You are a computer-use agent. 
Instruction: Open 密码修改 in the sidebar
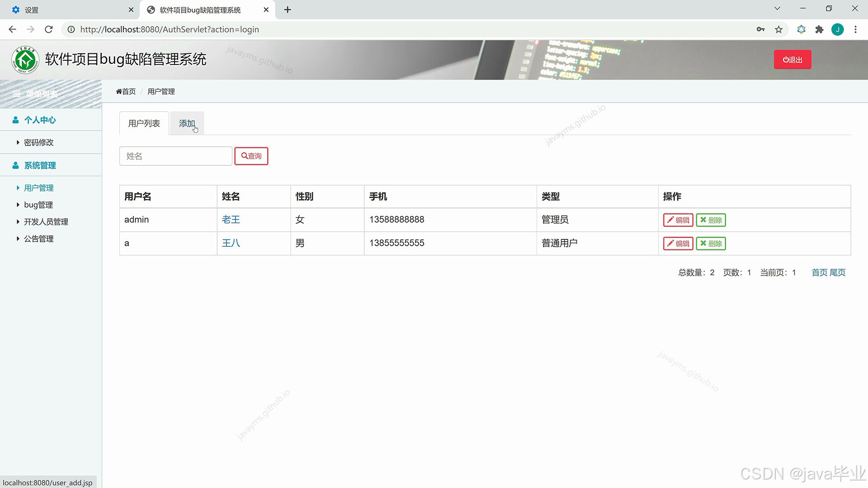39,142
